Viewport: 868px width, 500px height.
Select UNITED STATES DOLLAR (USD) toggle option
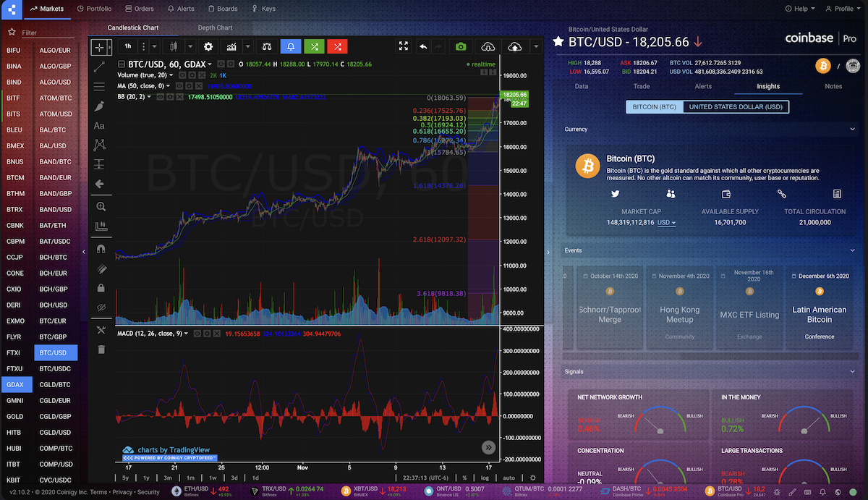pos(736,106)
